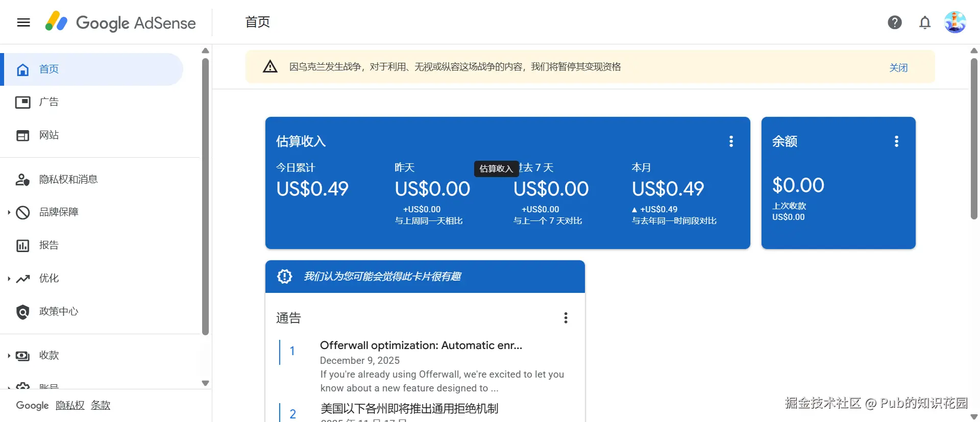Viewport: 980px width, 422px height.
Task: Click the sites icon beside 网站
Action: [23, 136]
